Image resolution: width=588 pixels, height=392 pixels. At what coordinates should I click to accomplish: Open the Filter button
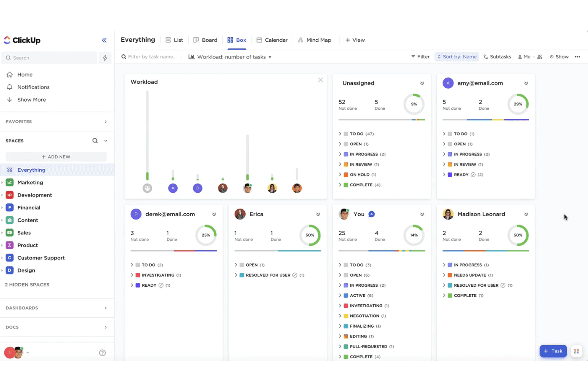click(420, 57)
